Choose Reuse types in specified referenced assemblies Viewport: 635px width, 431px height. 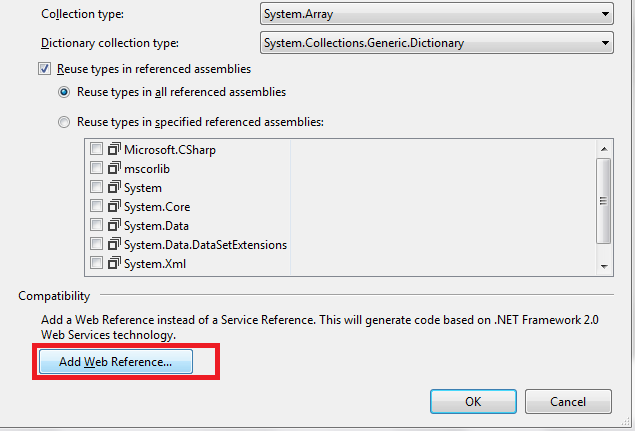click(x=65, y=122)
